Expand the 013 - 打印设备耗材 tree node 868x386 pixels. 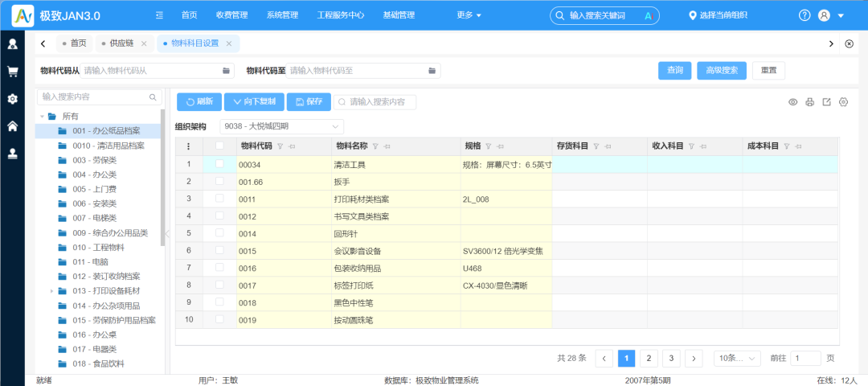point(51,291)
